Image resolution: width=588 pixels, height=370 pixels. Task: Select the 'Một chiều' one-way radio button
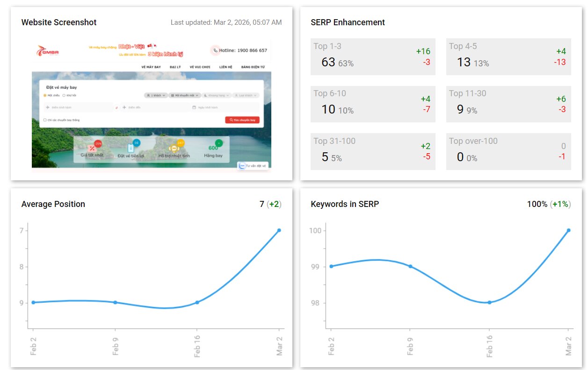coord(45,95)
